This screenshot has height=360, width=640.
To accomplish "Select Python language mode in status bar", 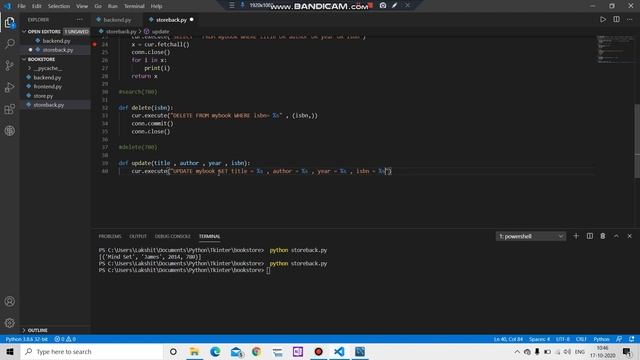I will point(601,339).
